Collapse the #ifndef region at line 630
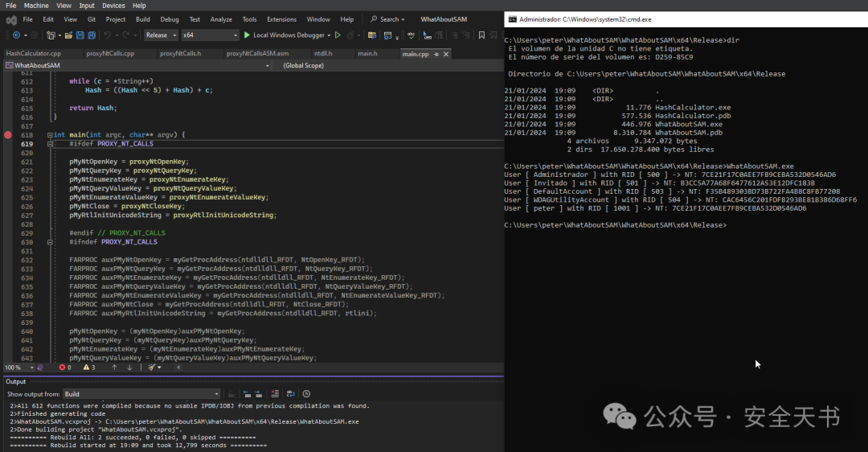 click(50, 242)
